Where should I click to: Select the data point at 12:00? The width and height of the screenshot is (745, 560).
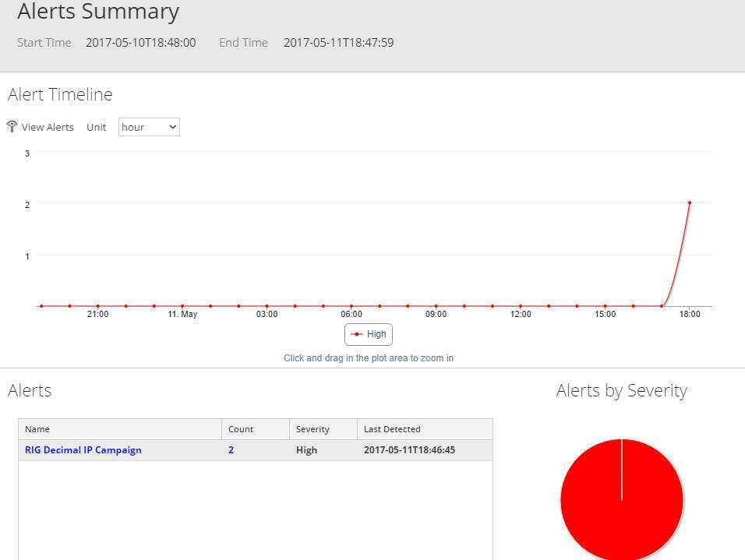tap(521, 306)
